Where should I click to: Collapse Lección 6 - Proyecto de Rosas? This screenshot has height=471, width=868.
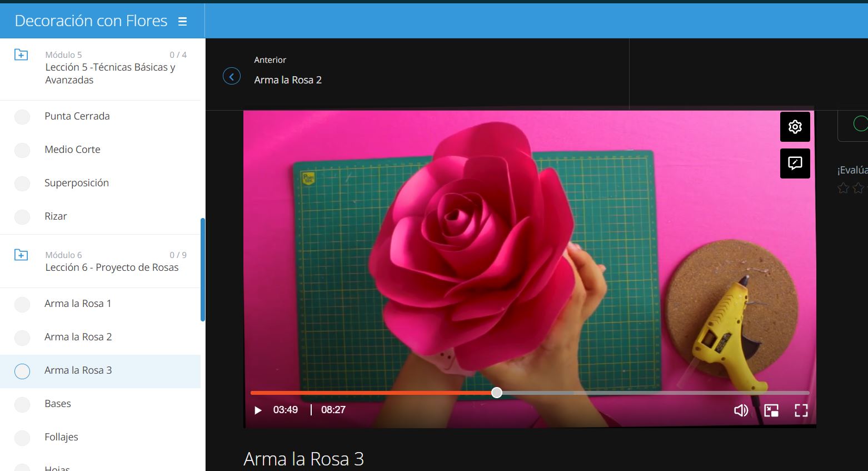112,267
